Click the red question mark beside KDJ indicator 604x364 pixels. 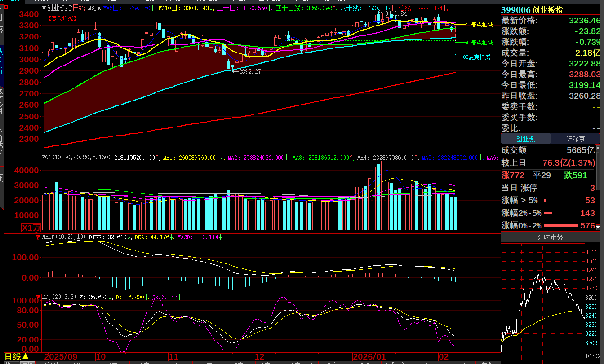coord(38,297)
